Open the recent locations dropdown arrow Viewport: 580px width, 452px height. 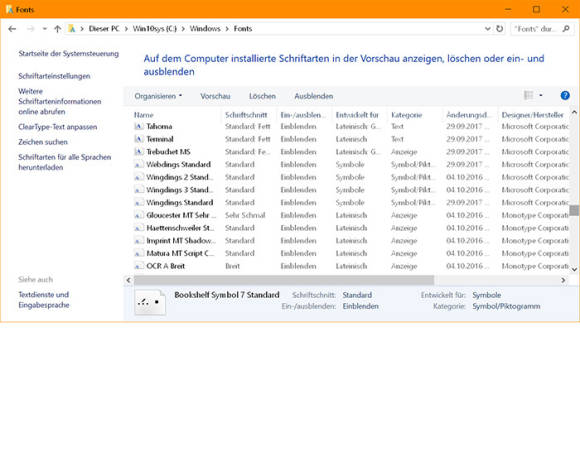(44, 29)
